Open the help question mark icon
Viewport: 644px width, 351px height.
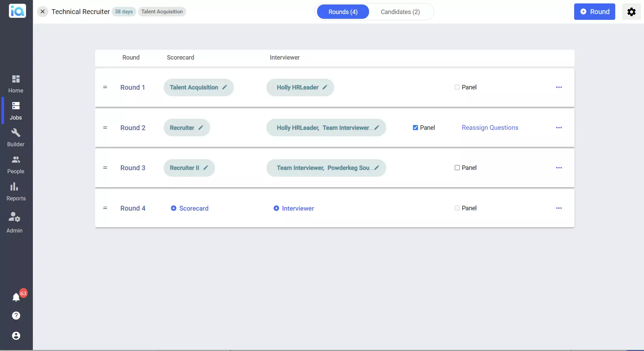click(x=16, y=316)
